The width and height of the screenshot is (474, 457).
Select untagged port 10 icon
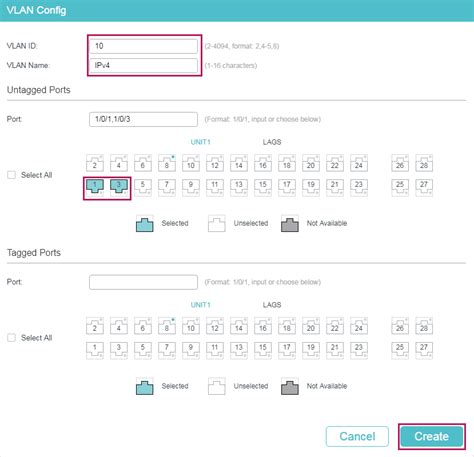point(191,163)
